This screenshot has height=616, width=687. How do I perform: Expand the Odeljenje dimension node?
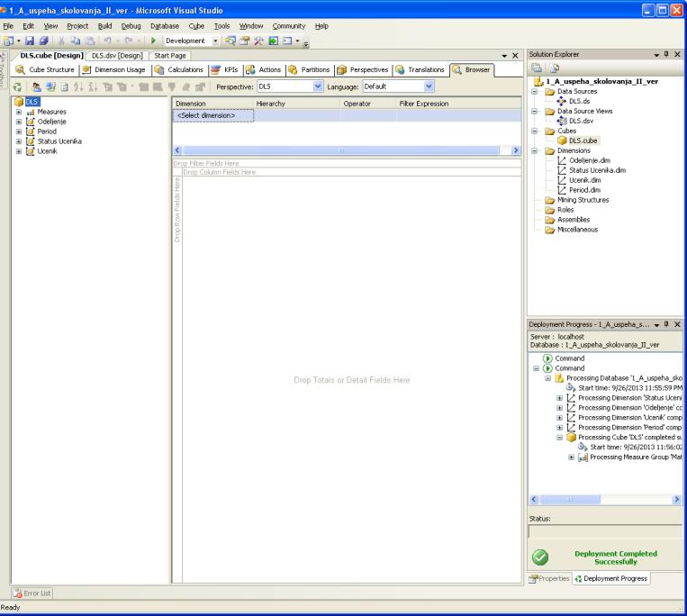(x=19, y=122)
